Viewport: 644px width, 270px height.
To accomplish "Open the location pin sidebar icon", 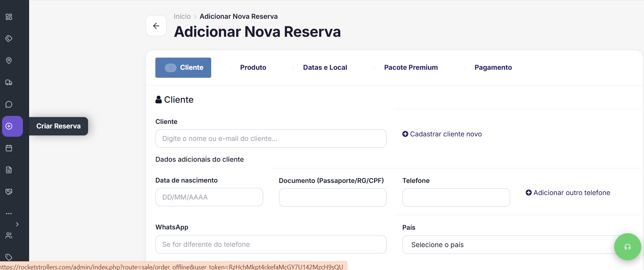I will (9, 60).
